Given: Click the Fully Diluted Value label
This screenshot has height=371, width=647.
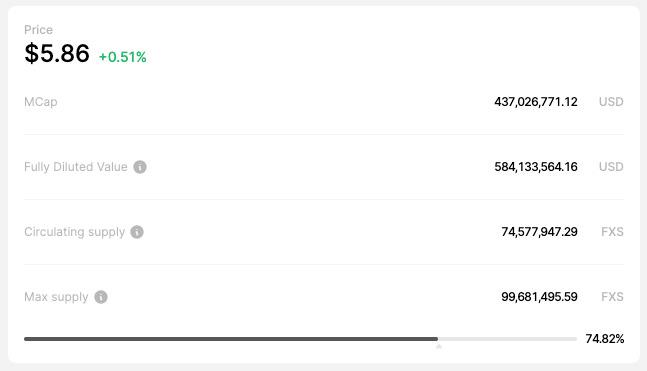Looking at the screenshot, I should [x=76, y=167].
